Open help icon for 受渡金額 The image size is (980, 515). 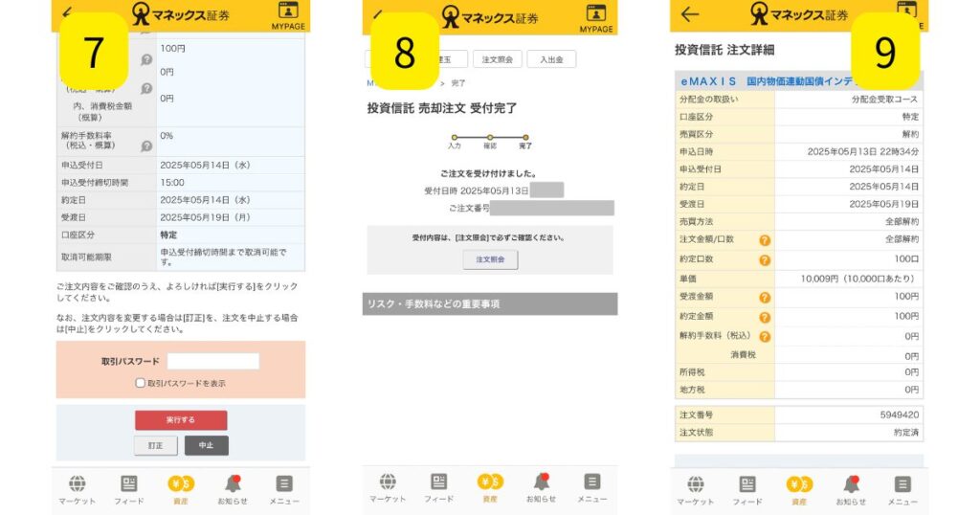coord(765,298)
